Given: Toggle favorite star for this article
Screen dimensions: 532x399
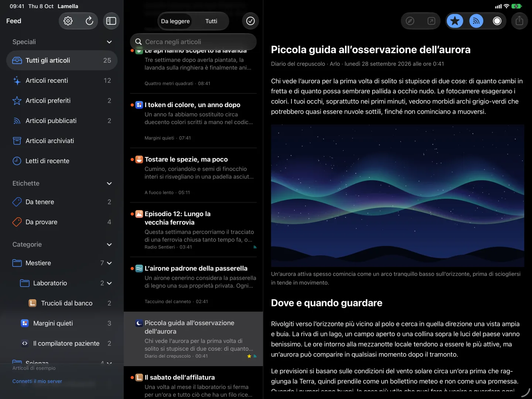Looking at the screenshot, I should pos(455,21).
